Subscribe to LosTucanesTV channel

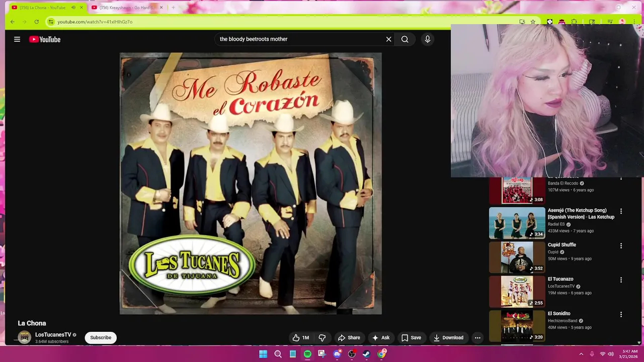(101, 338)
